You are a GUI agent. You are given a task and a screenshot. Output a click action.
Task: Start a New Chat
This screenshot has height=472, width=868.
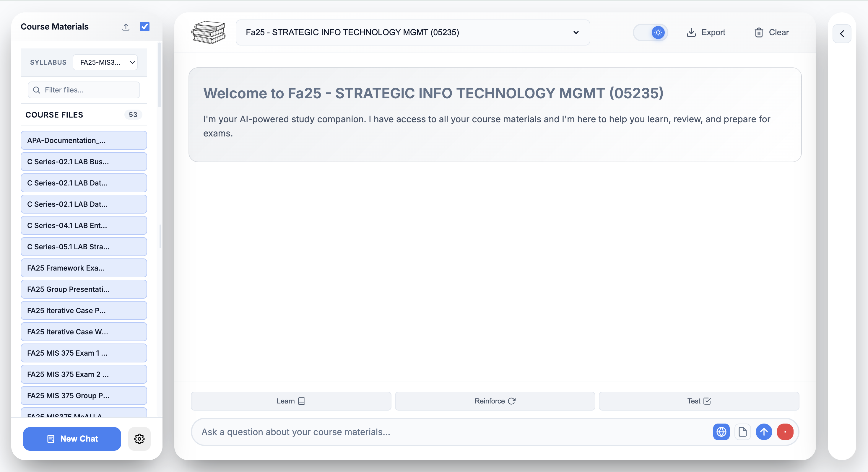72,439
